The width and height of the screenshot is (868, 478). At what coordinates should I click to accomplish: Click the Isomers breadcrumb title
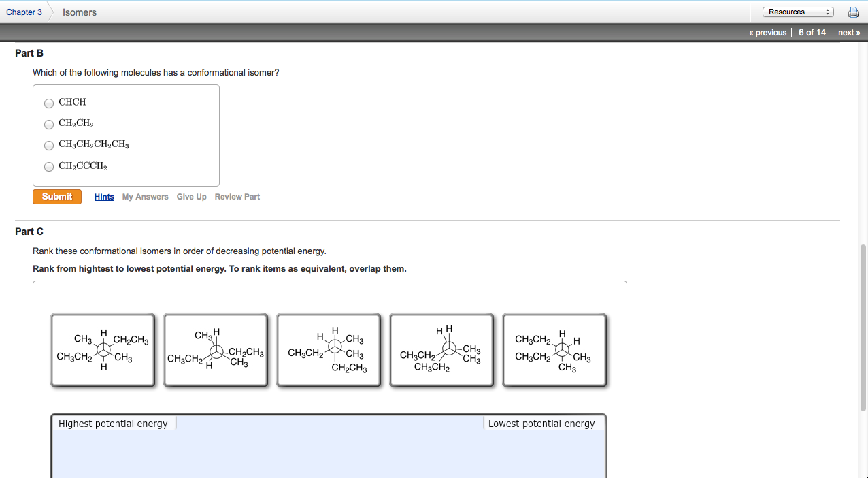80,12
